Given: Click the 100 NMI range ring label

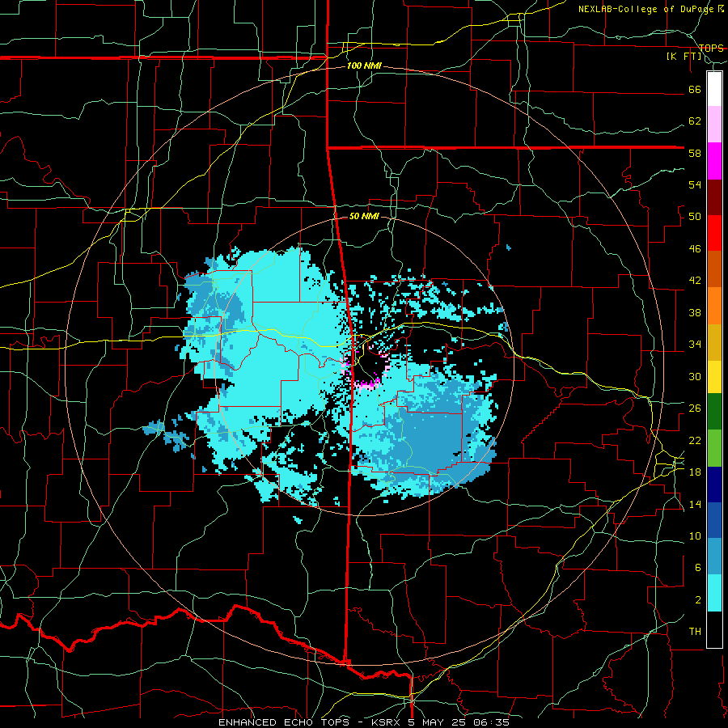Looking at the screenshot, I should tap(364, 66).
